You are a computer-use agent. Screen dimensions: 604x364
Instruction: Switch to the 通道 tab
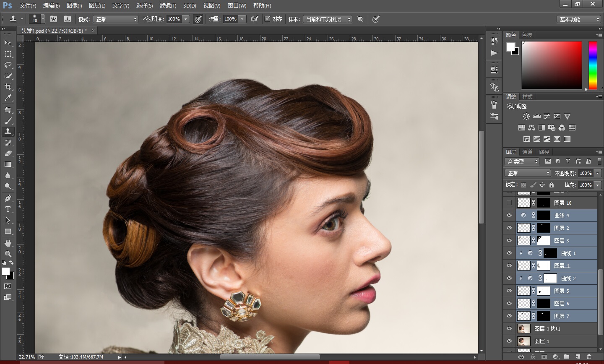pyautogui.click(x=527, y=152)
